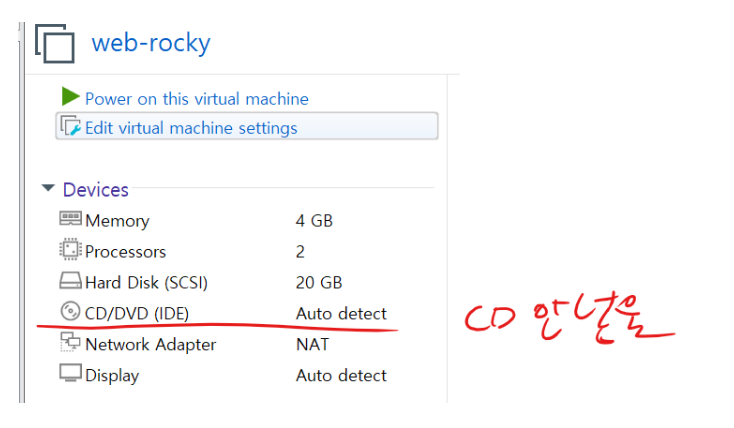Image resolution: width=734 pixels, height=428 pixels.
Task: Click the Processors count value 2
Action: coord(301,252)
